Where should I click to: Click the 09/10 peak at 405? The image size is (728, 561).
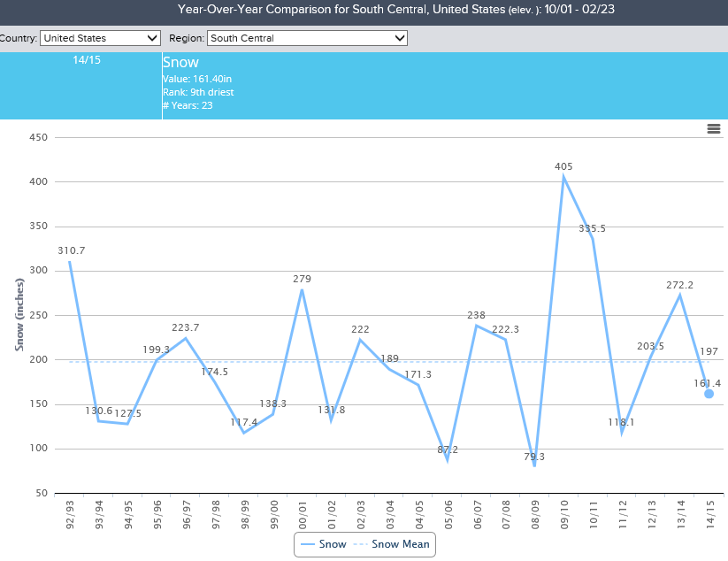pyautogui.click(x=563, y=177)
